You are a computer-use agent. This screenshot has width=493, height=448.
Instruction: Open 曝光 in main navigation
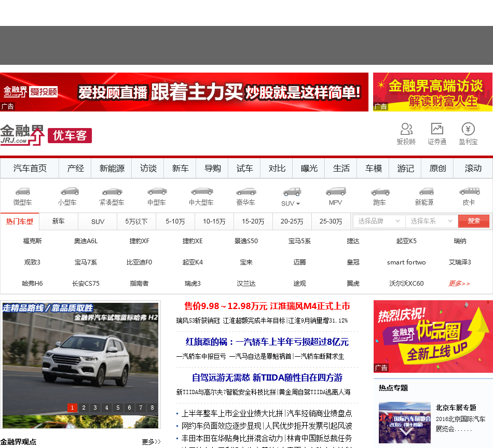click(x=309, y=169)
